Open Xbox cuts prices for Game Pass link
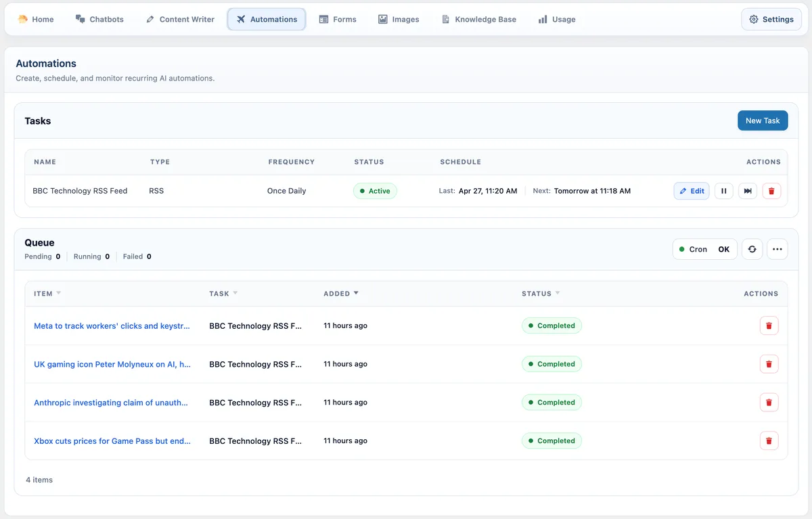Screen dimensions: 812x519 pos(112,441)
